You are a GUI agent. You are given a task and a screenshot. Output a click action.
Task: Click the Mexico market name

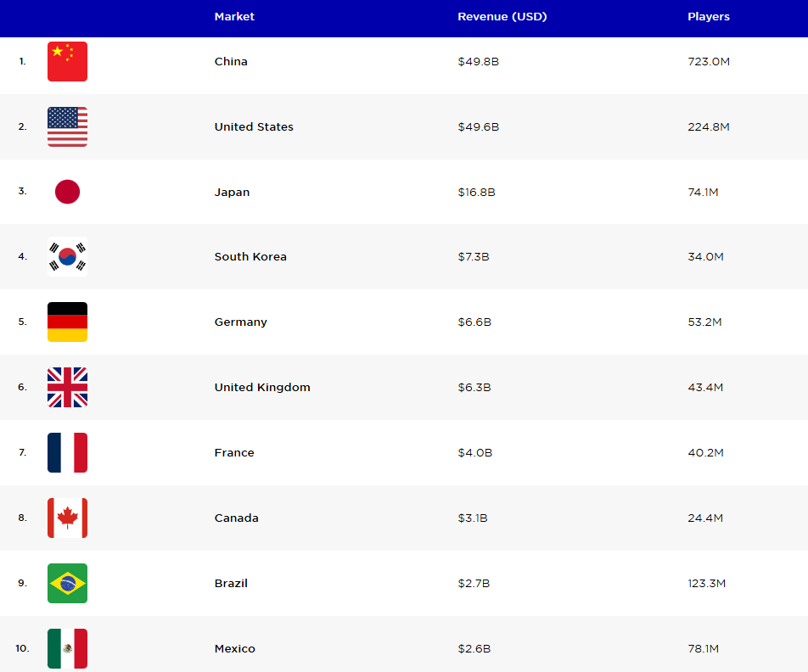click(x=235, y=649)
